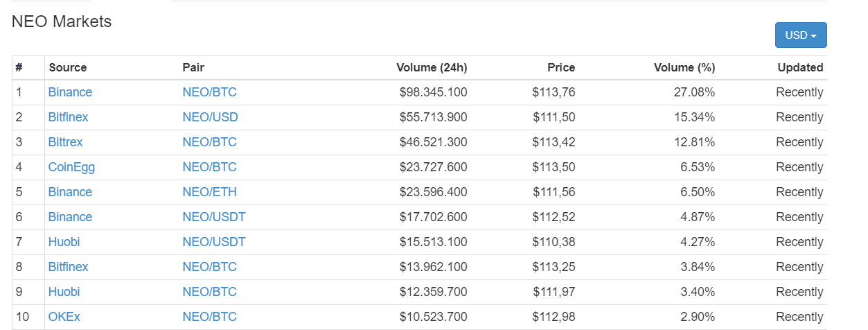Click Huobi source in row 7
868x330 pixels.
(x=64, y=242)
